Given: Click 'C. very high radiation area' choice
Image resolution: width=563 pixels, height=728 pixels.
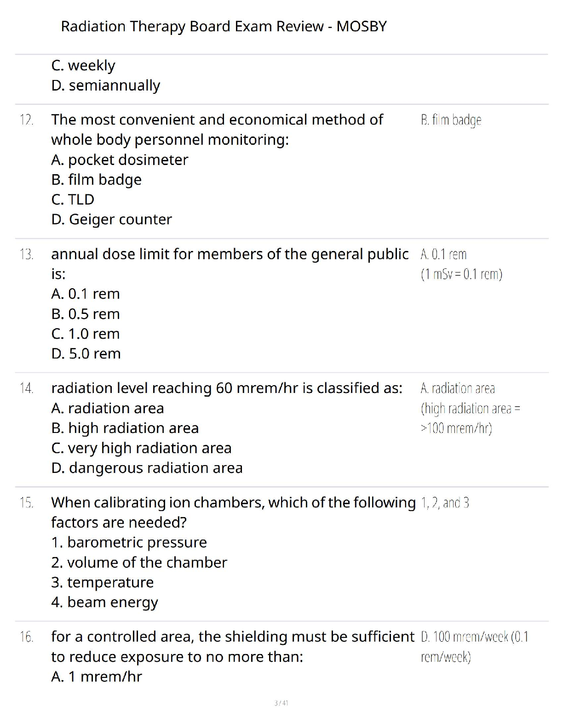Looking at the screenshot, I should click(x=142, y=448).
